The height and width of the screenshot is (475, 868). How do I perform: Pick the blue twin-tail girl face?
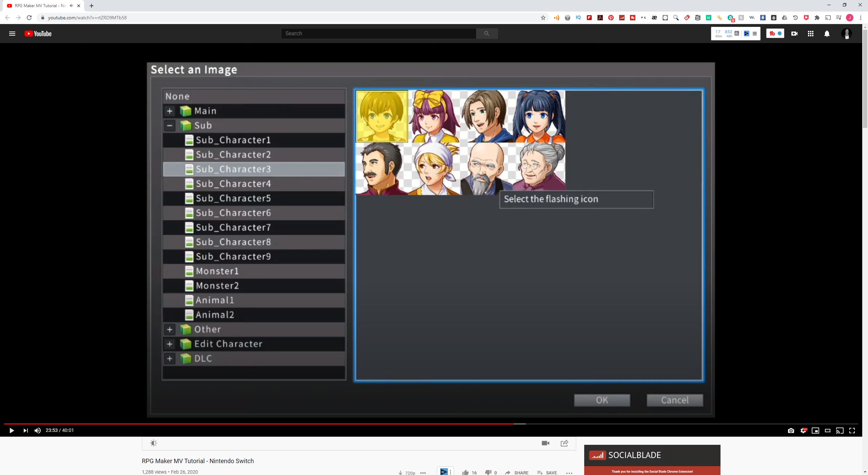tap(539, 116)
